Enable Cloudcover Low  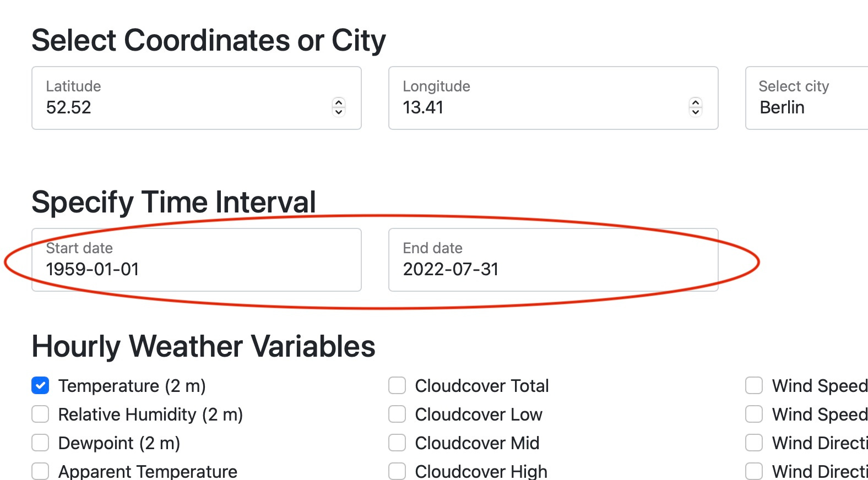[x=397, y=414]
